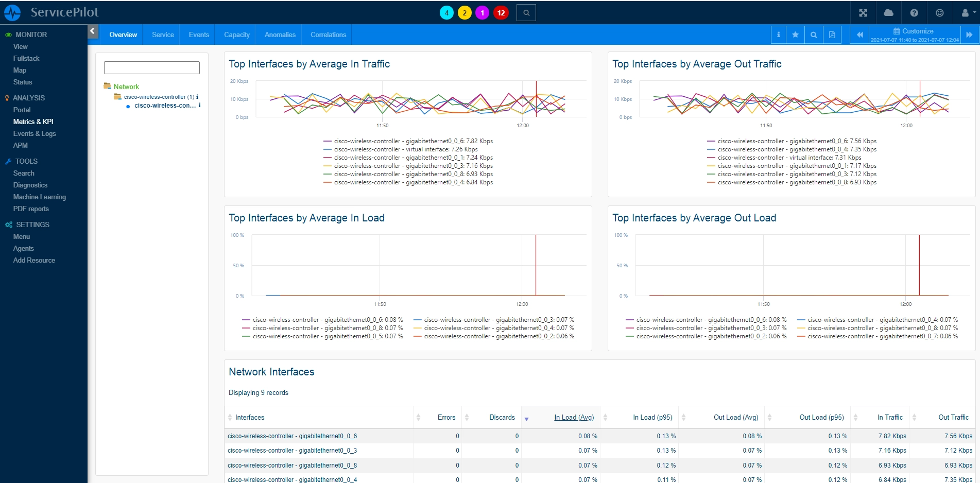Open PDF reports in the sidebar

[x=31, y=209]
